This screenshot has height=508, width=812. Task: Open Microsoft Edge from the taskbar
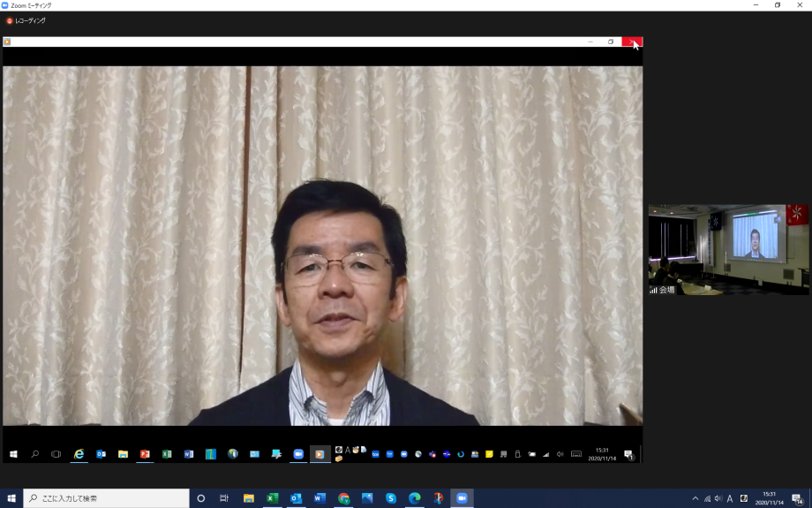(414, 498)
